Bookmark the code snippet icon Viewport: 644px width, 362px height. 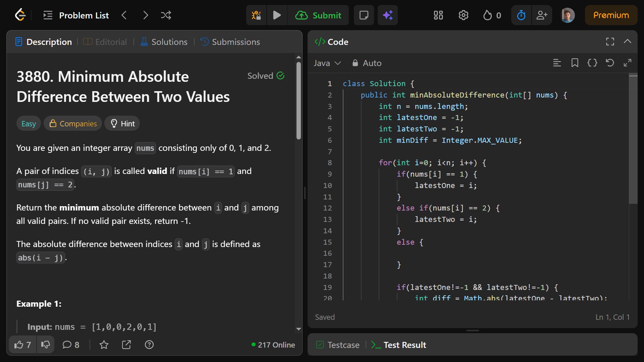pos(575,63)
